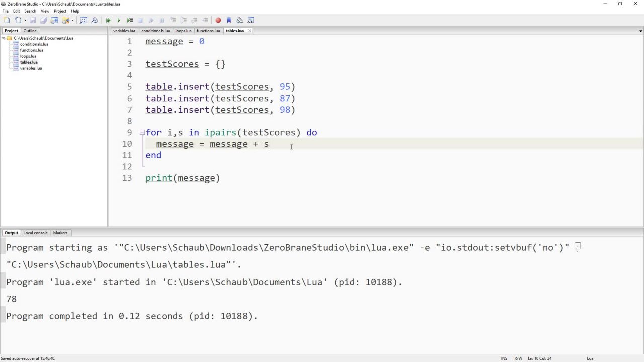Switch to the Local console tab

click(x=35, y=233)
